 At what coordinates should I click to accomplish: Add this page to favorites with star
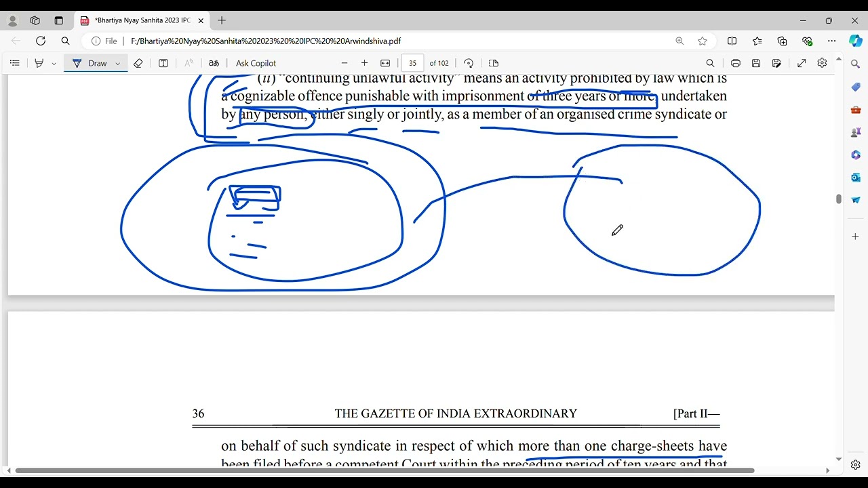coord(703,41)
